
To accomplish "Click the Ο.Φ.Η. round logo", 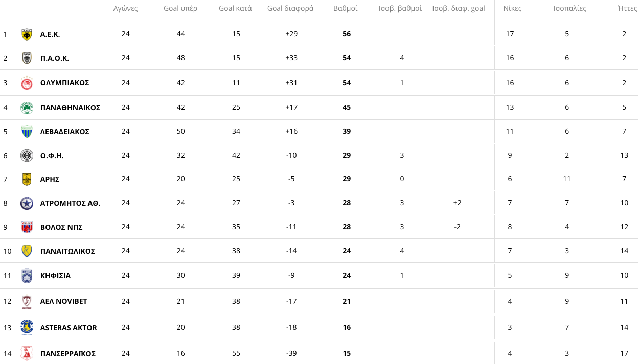I will (x=27, y=156).
